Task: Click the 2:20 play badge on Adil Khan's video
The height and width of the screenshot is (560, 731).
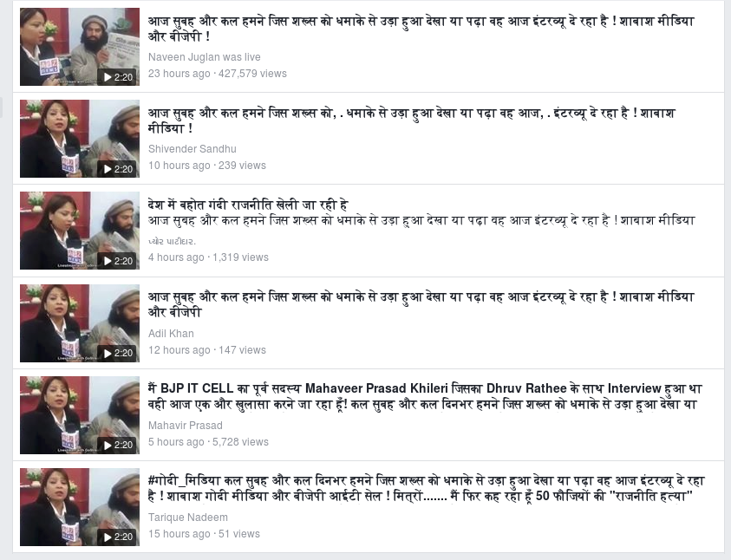Action: click(x=118, y=353)
